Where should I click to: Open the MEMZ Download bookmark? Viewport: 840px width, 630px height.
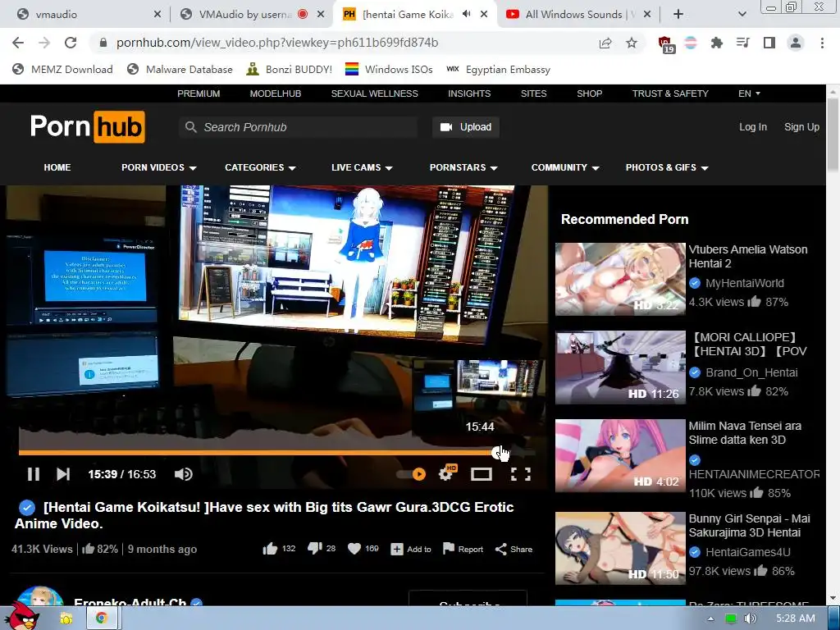(x=62, y=70)
